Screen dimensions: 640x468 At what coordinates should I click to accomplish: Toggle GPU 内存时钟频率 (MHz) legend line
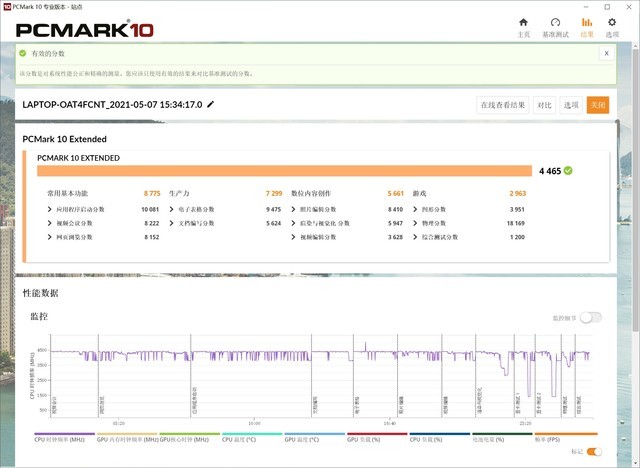pyautogui.click(x=127, y=438)
